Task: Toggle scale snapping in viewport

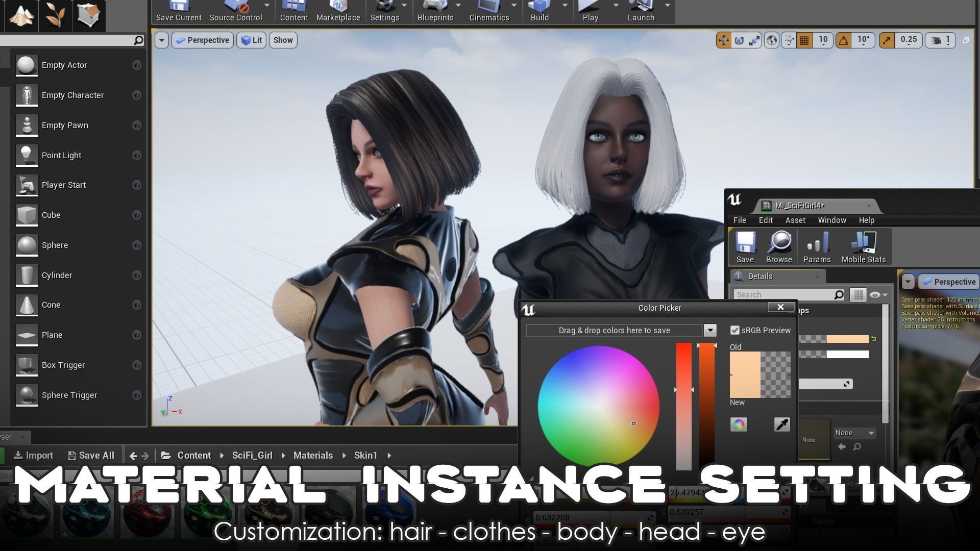Action: pos(887,40)
